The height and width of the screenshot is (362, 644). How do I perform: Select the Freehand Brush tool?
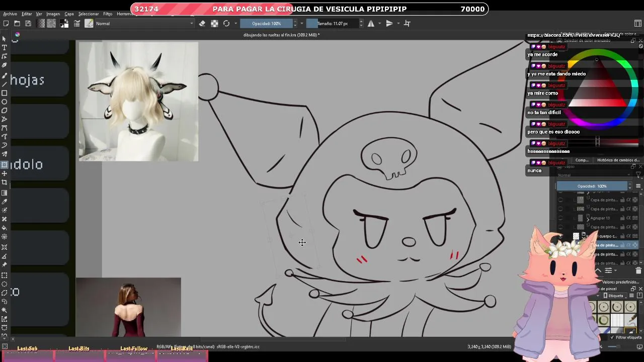point(5,75)
